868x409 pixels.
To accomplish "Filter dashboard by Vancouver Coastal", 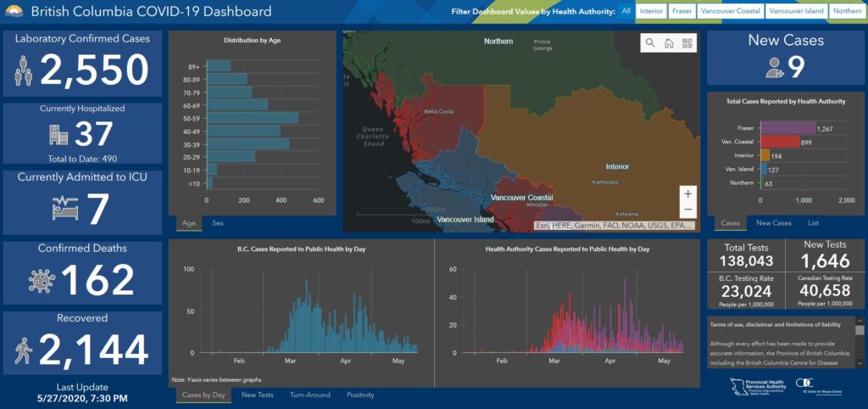I will click(x=729, y=12).
